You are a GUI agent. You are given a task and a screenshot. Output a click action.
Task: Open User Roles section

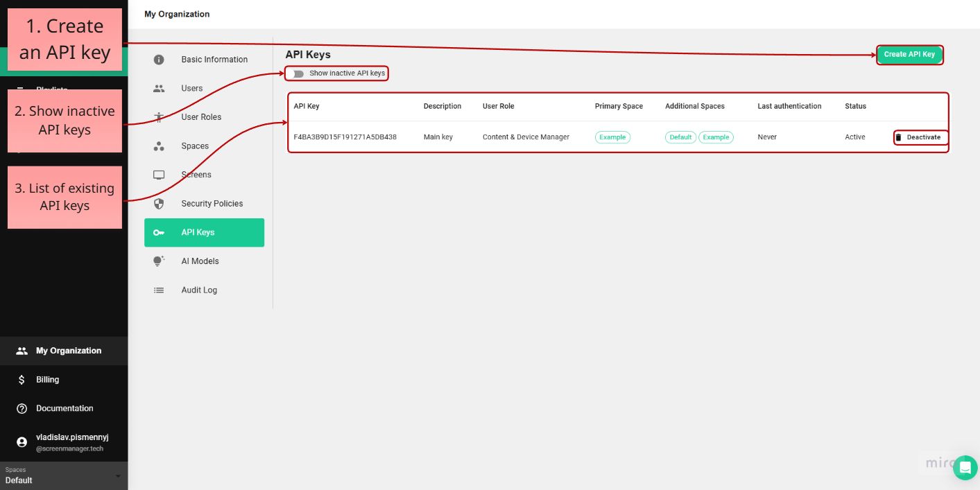[x=204, y=117]
